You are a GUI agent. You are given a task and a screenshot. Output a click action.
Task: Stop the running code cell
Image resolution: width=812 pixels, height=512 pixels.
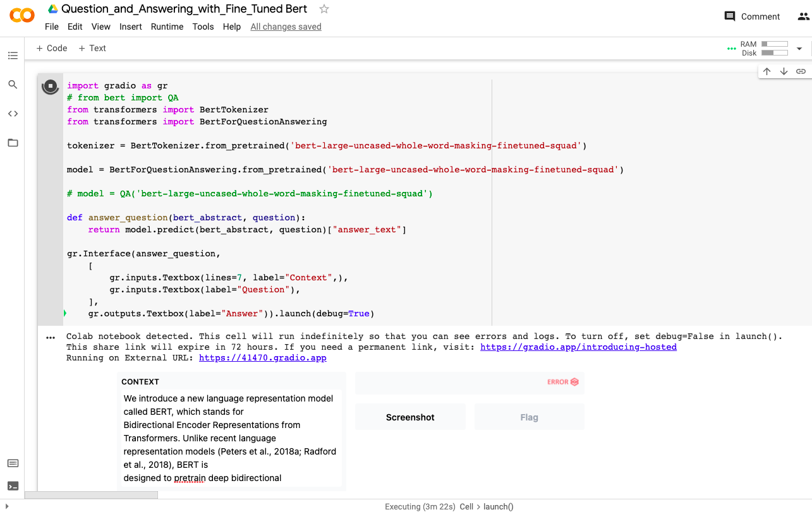pyautogui.click(x=51, y=87)
